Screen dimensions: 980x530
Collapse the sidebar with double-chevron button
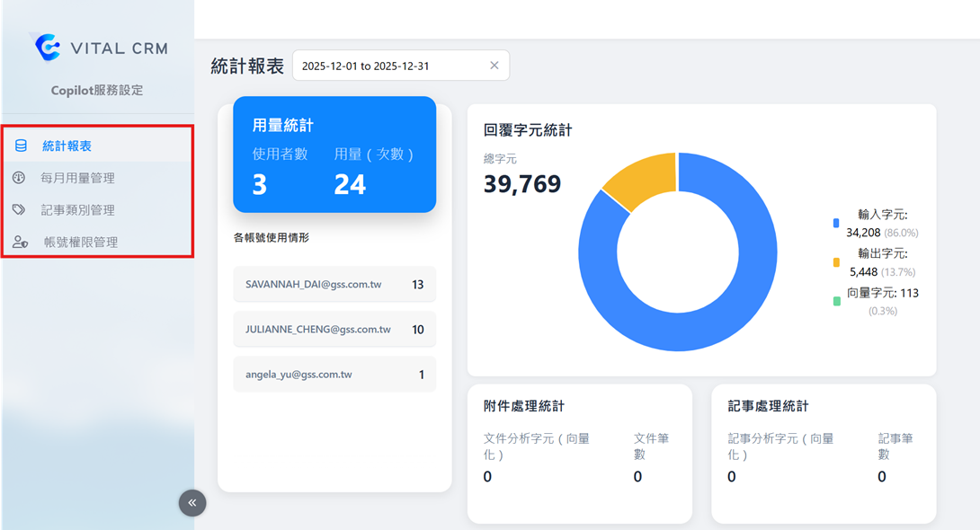[192, 503]
